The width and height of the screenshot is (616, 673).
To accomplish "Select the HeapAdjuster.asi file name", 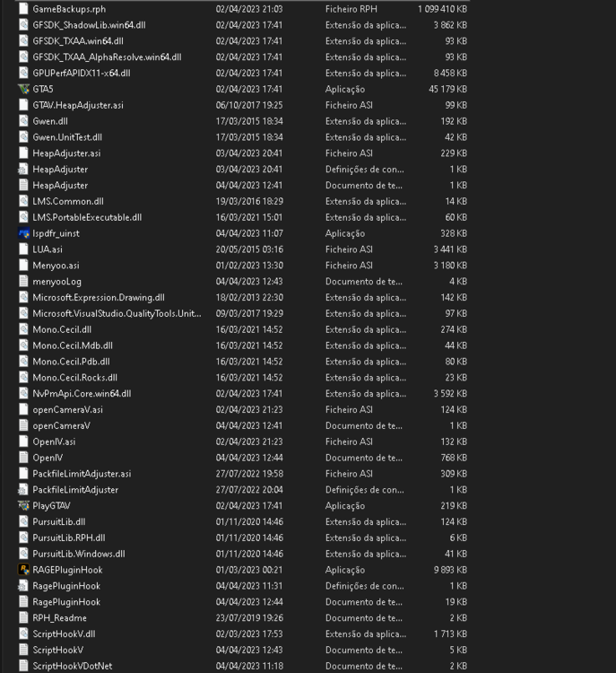I will pos(66,153).
